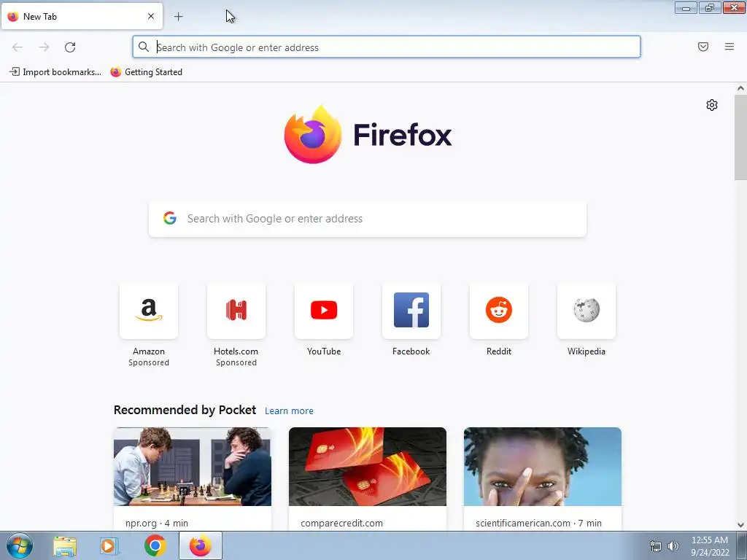The image size is (747, 560).
Task: Open the scientificamerican.com story thumbnail
Action: pos(543,467)
